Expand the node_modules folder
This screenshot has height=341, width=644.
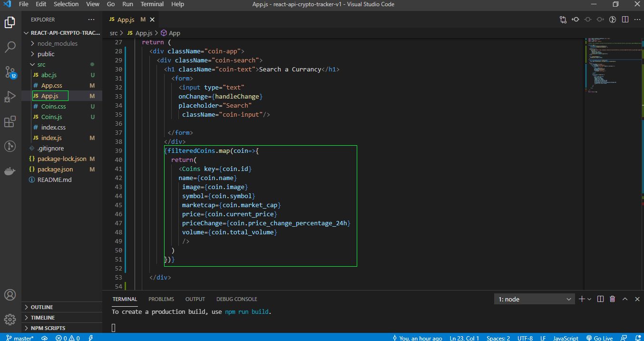(x=62, y=43)
